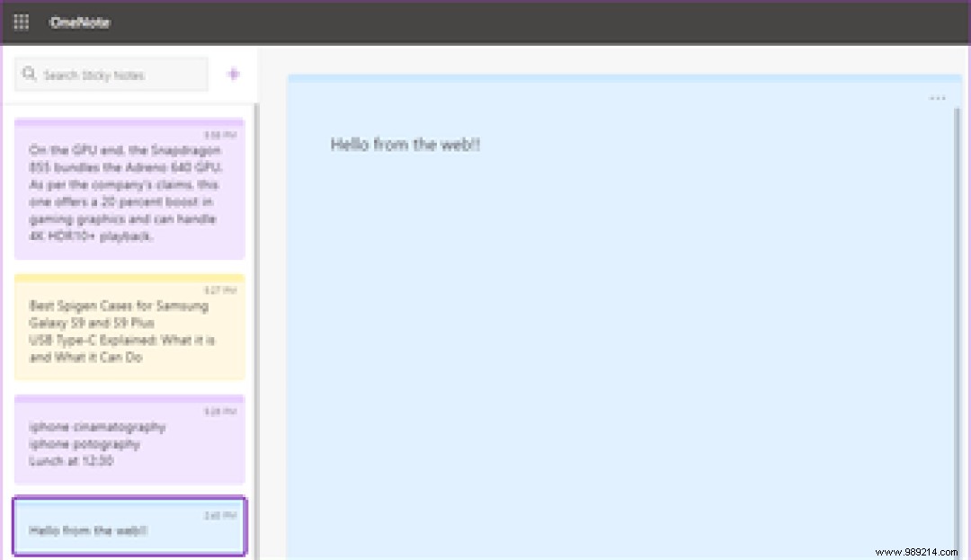The width and height of the screenshot is (971, 560).
Task: Open the note options ellipsis menu
Action: click(938, 98)
